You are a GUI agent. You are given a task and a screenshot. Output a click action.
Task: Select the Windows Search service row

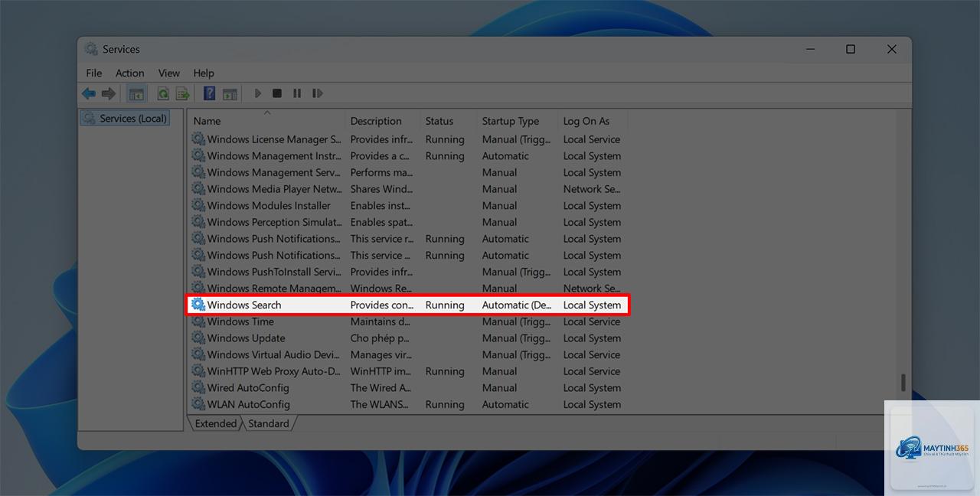[407, 305]
